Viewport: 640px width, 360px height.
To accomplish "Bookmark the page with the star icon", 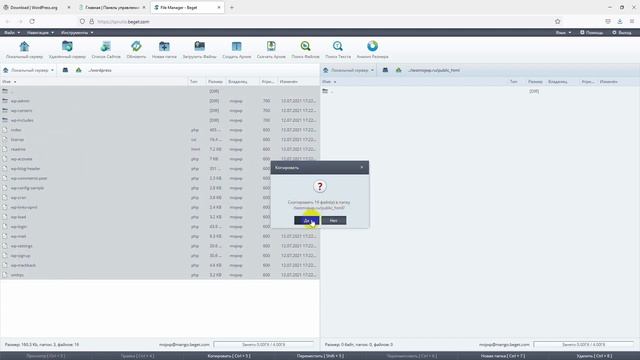I will (x=558, y=21).
